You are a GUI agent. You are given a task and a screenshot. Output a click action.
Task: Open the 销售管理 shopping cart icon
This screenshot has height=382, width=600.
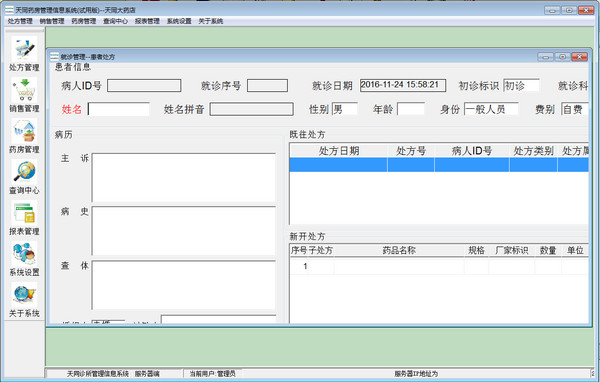coord(24,90)
